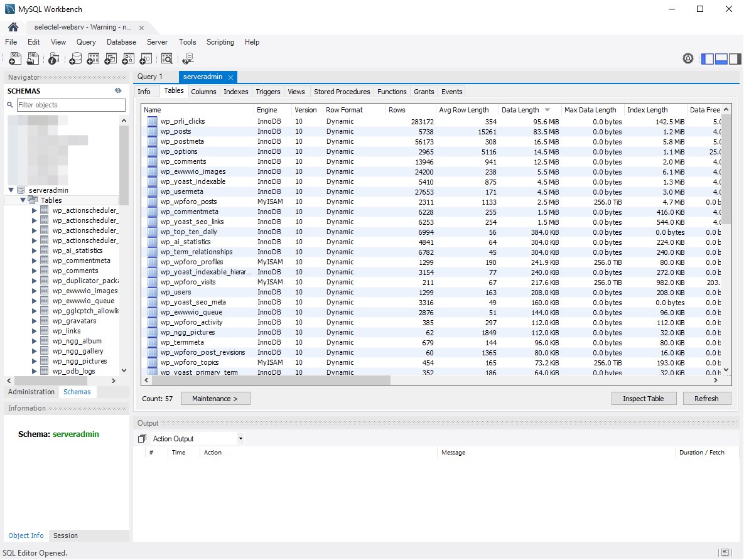744x560 pixels.
Task: Click the wp_links table icon in Navigator
Action: [44, 331]
